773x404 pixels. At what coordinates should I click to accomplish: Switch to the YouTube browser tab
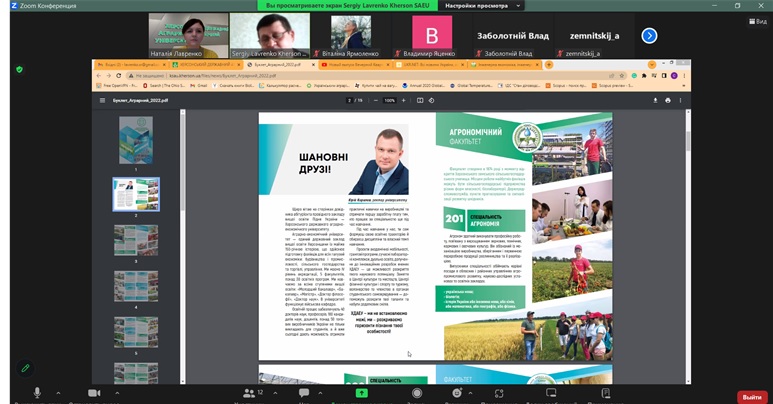[355, 65]
